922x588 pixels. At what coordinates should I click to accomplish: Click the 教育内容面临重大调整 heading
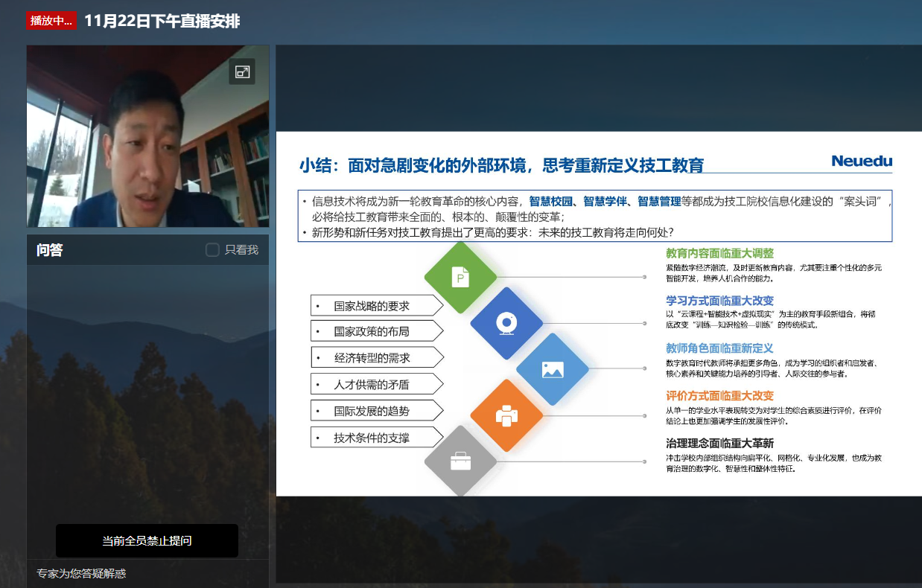[x=719, y=253]
